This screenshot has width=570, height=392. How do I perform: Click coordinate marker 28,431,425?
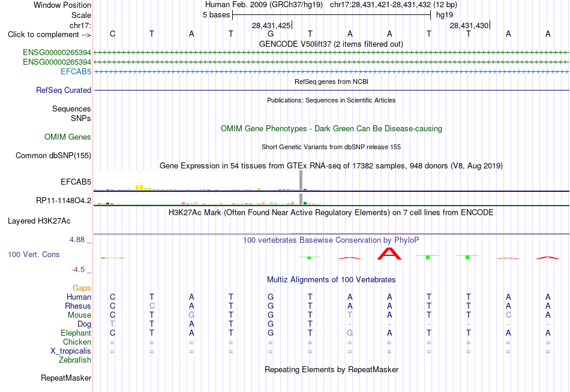(x=271, y=25)
